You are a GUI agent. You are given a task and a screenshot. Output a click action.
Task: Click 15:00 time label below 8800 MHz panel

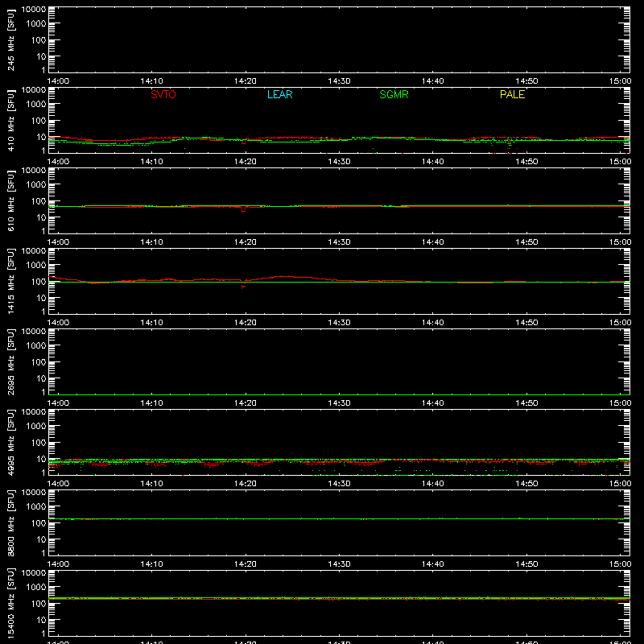click(x=620, y=564)
